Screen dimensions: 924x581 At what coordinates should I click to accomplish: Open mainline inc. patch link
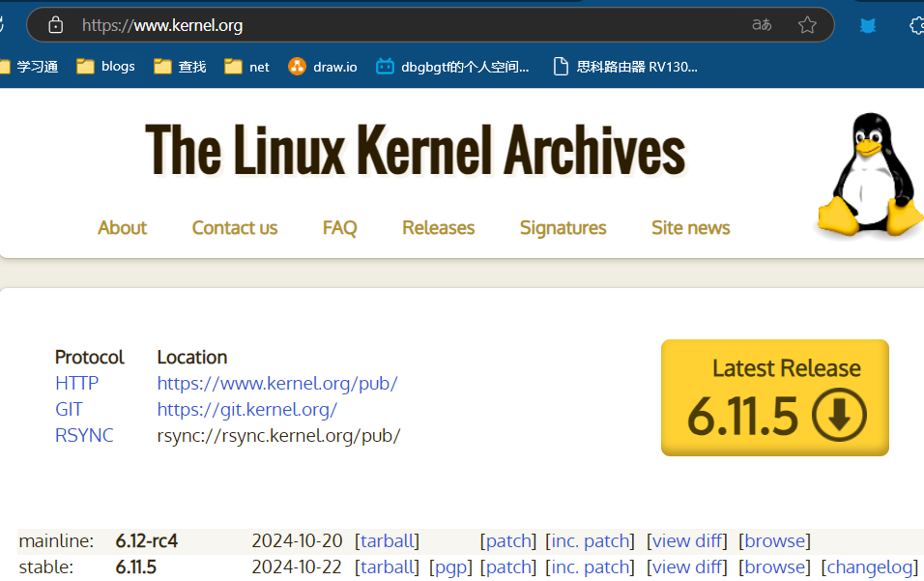(x=590, y=540)
